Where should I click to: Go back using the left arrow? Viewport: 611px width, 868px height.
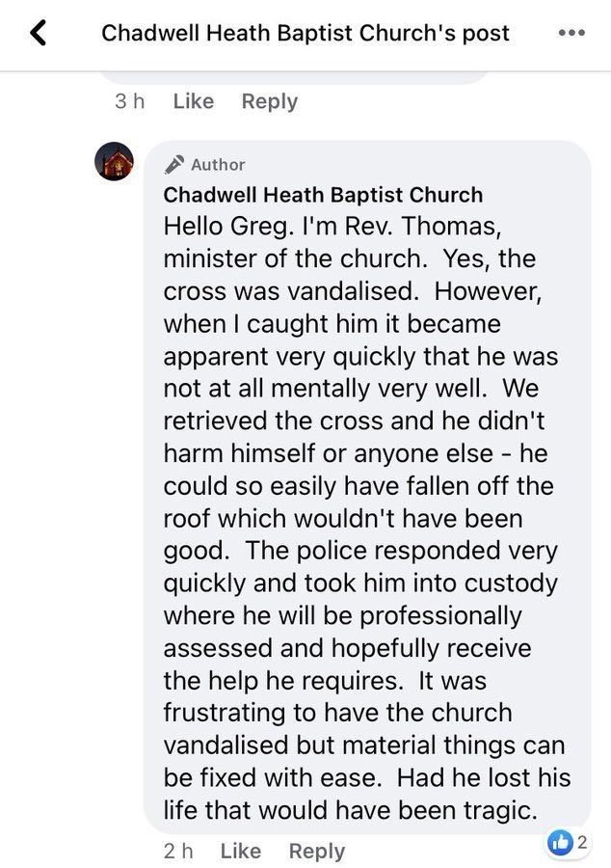click(x=39, y=33)
